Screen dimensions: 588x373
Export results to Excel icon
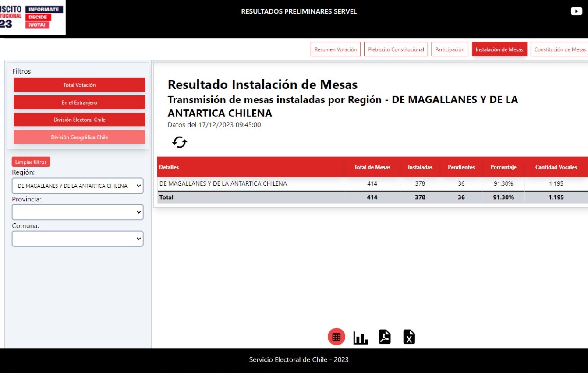coord(409,337)
